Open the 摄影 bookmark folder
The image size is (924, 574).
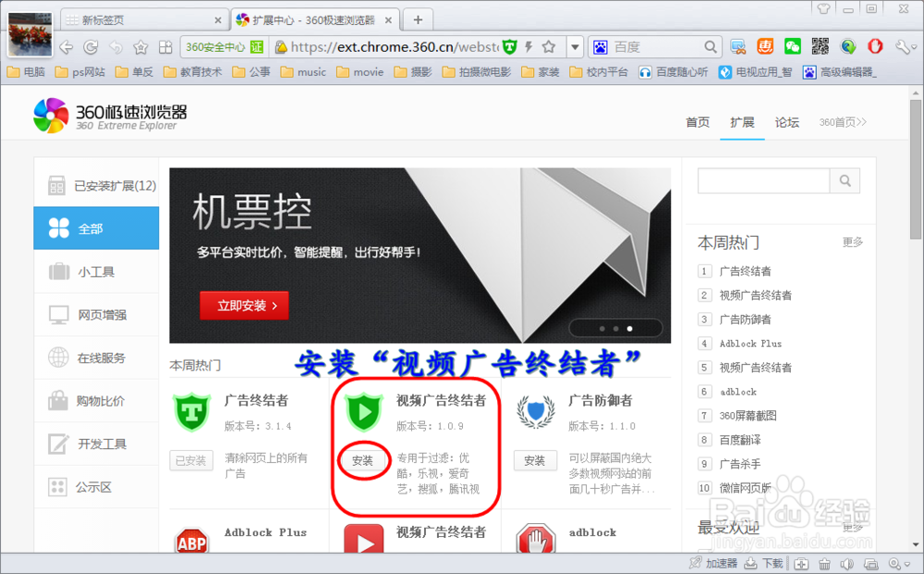pyautogui.click(x=413, y=72)
